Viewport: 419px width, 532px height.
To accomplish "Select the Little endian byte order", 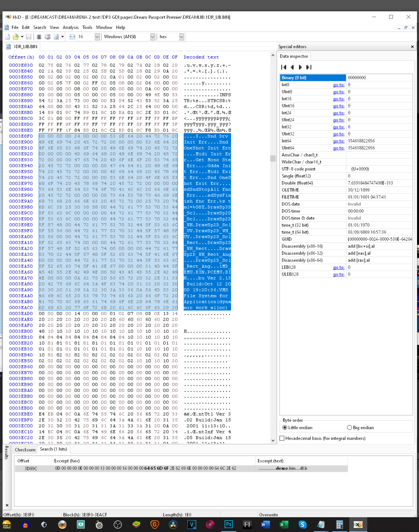I will [285, 428].
